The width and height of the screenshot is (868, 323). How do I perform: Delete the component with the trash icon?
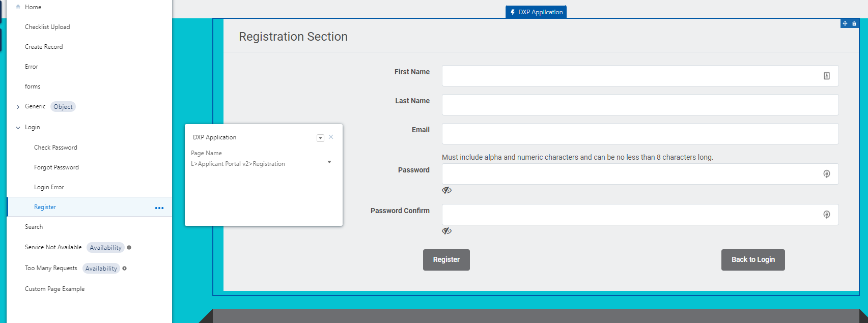(x=854, y=23)
